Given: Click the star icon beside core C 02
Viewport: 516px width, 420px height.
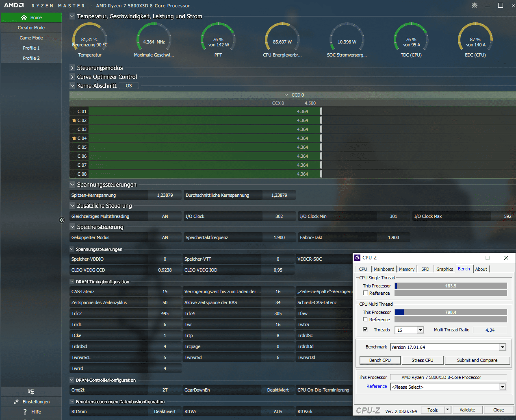Looking at the screenshot, I should (x=74, y=120).
